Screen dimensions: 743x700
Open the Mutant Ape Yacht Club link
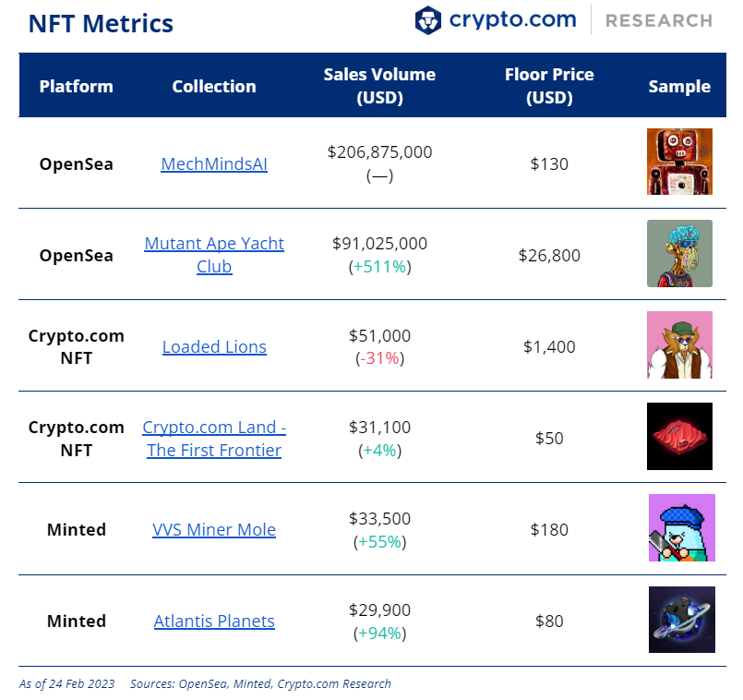(x=214, y=255)
